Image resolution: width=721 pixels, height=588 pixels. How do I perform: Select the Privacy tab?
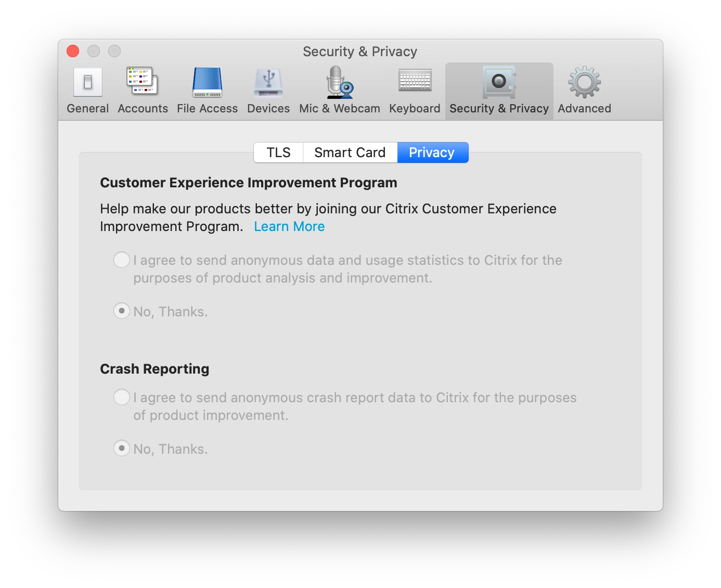432,152
